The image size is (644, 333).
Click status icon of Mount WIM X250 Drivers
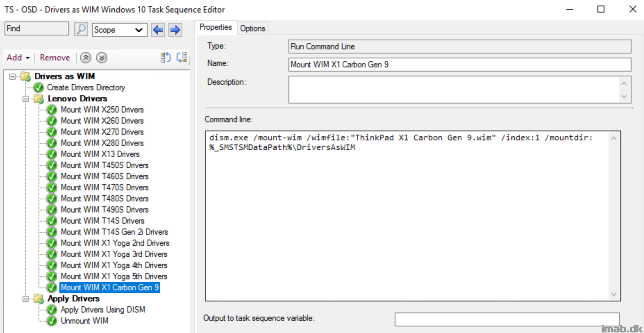tap(52, 110)
